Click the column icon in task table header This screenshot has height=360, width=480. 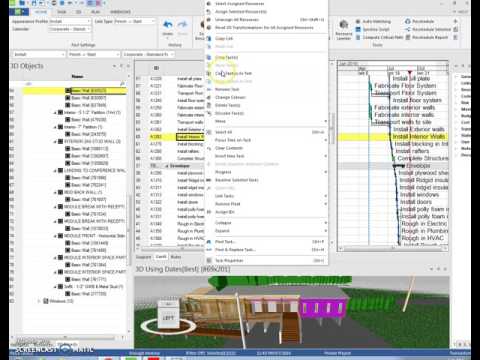(x=156, y=68)
